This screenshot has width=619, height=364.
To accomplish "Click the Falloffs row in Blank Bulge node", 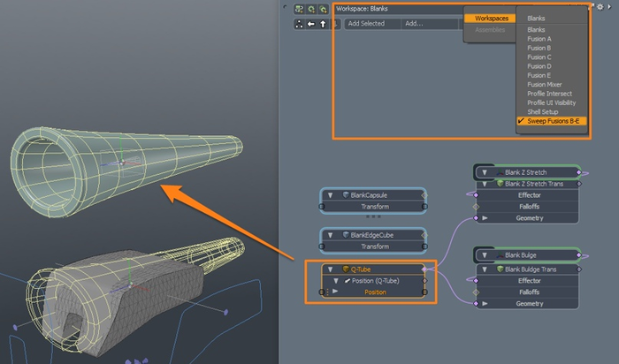I will pyautogui.click(x=530, y=292).
